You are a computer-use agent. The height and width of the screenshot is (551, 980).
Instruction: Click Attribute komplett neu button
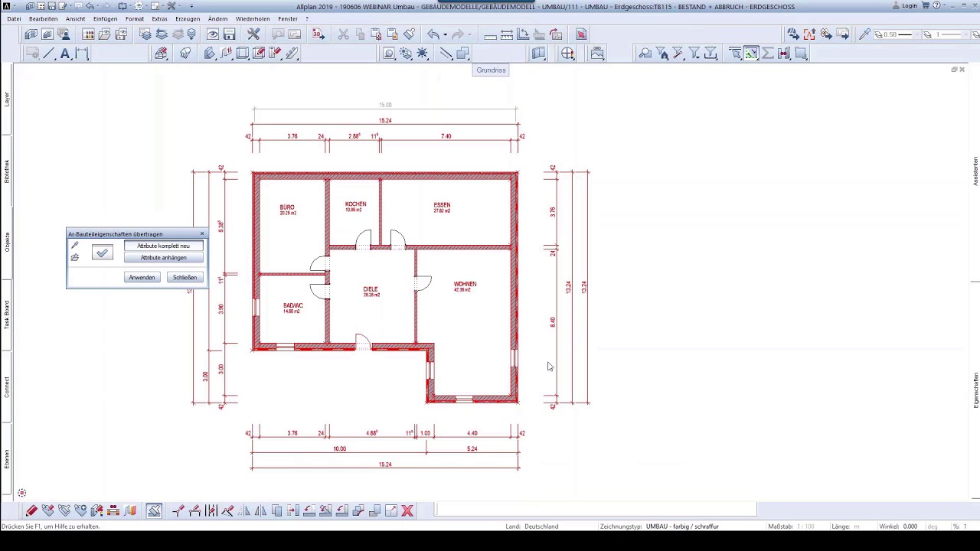pyautogui.click(x=163, y=246)
